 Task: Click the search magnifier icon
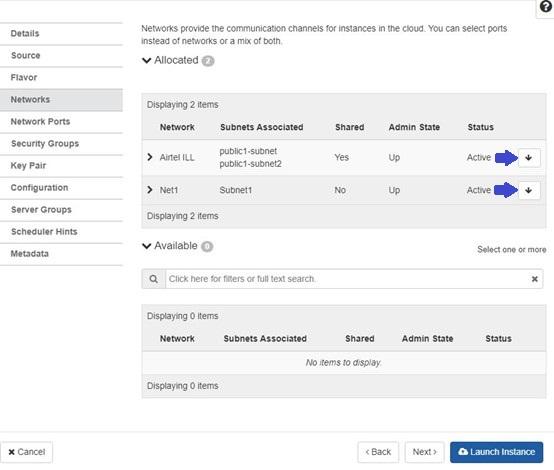153,279
